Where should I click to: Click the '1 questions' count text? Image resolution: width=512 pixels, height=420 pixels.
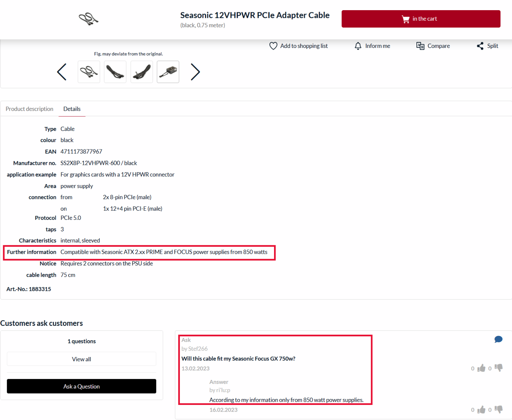pyautogui.click(x=82, y=341)
